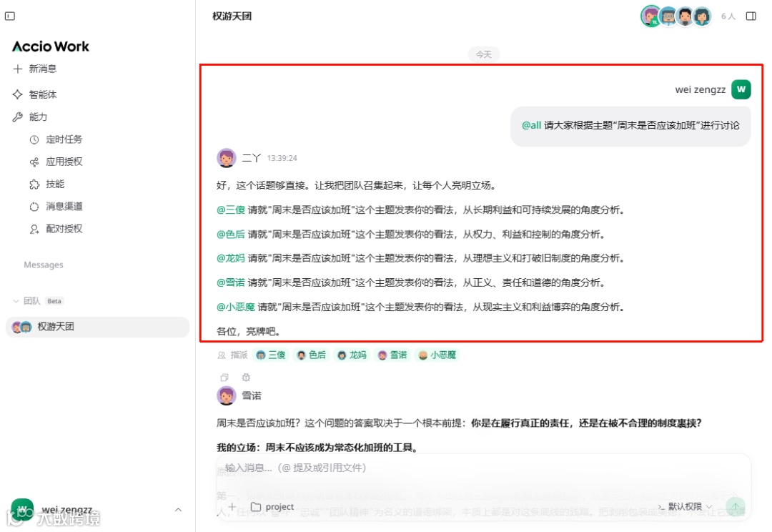Open 配对授权 pairing authorization
This screenshot has height=532, width=772.
click(64, 229)
